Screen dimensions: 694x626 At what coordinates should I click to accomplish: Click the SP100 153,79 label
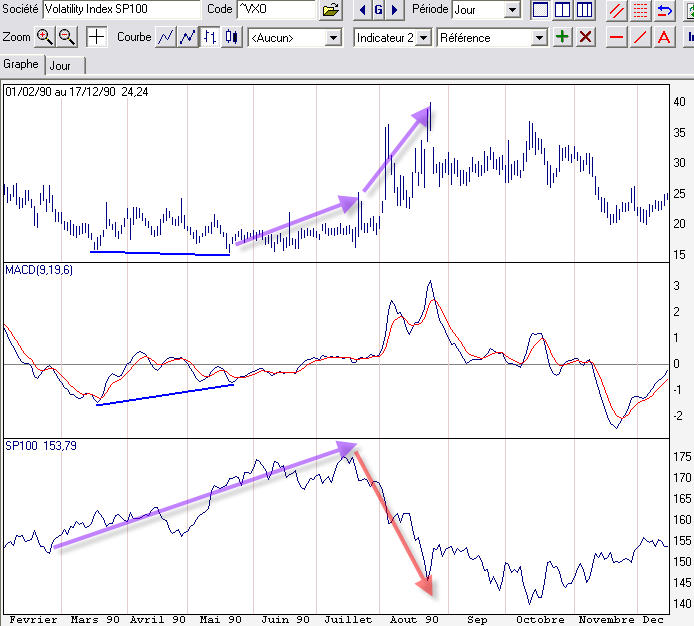coord(41,446)
